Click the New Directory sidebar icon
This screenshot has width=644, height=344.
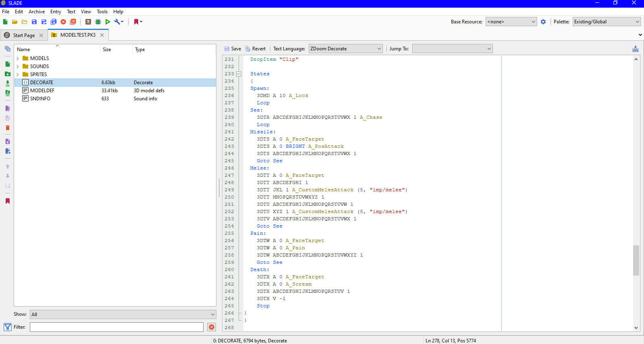click(x=7, y=74)
